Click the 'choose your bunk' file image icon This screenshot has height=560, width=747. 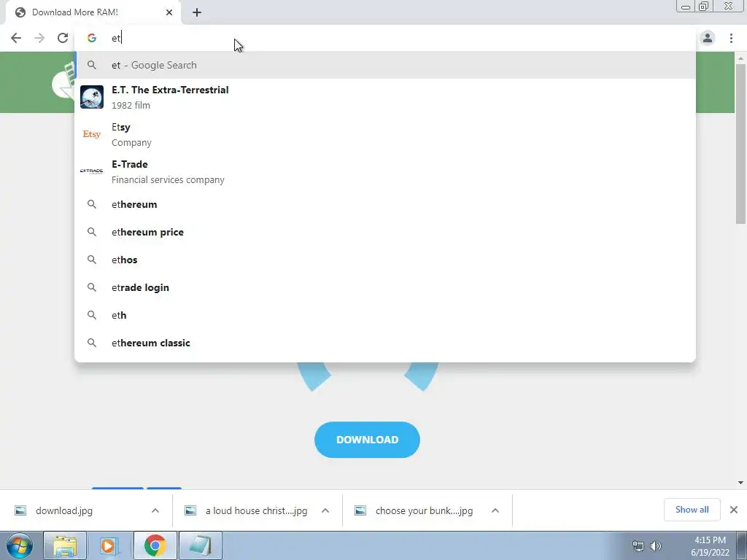360,510
